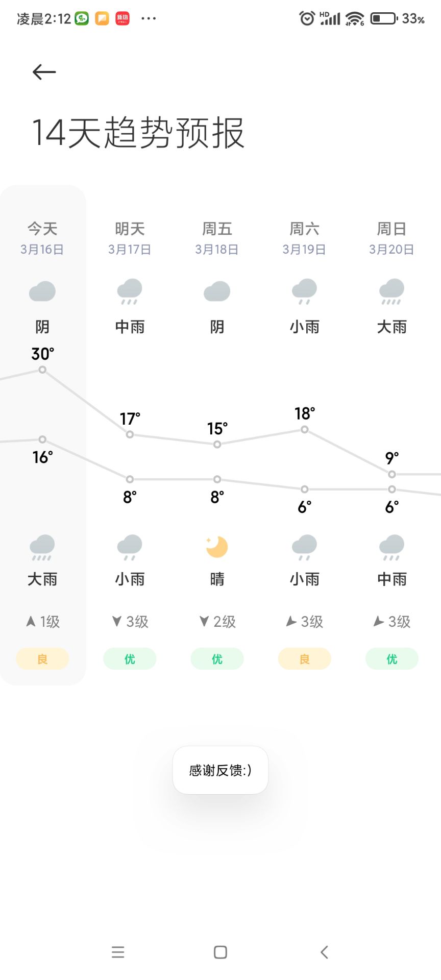Tap the wind direction arrow for today
Screen dimensions: 441x980
coord(31,621)
